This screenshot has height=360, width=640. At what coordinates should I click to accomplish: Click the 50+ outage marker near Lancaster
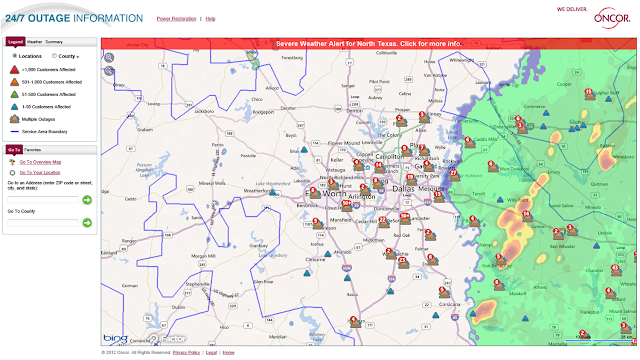405,218
